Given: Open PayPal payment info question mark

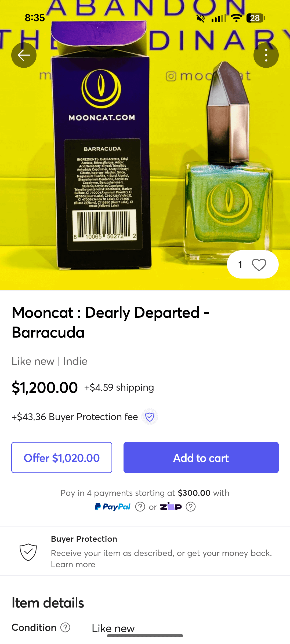Looking at the screenshot, I should pyautogui.click(x=140, y=507).
